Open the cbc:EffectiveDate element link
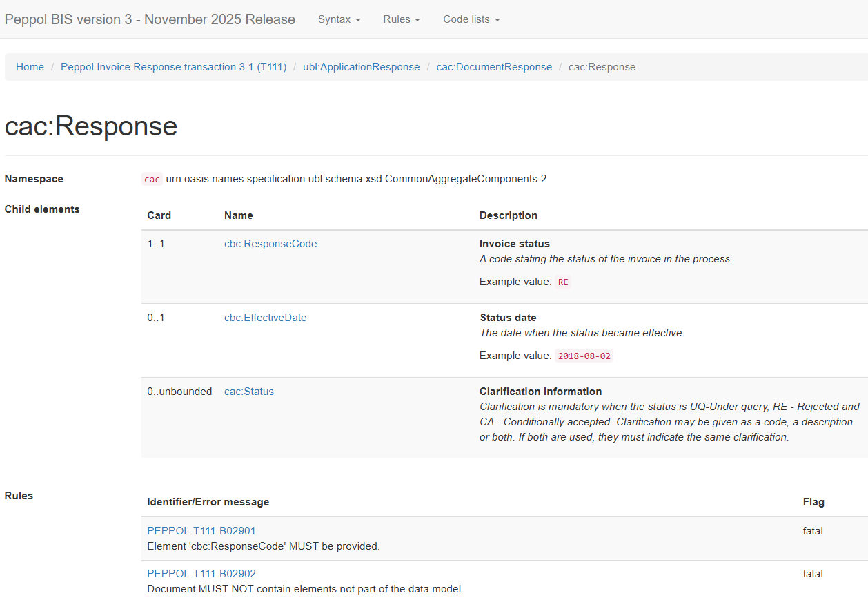Image resolution: width=868 pixels, height=598 pixels. [266, 318]
